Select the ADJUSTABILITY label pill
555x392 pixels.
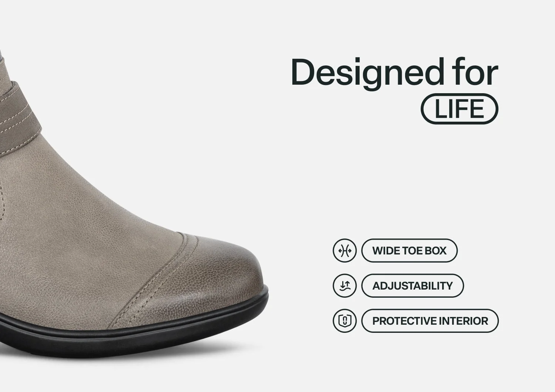412,285
